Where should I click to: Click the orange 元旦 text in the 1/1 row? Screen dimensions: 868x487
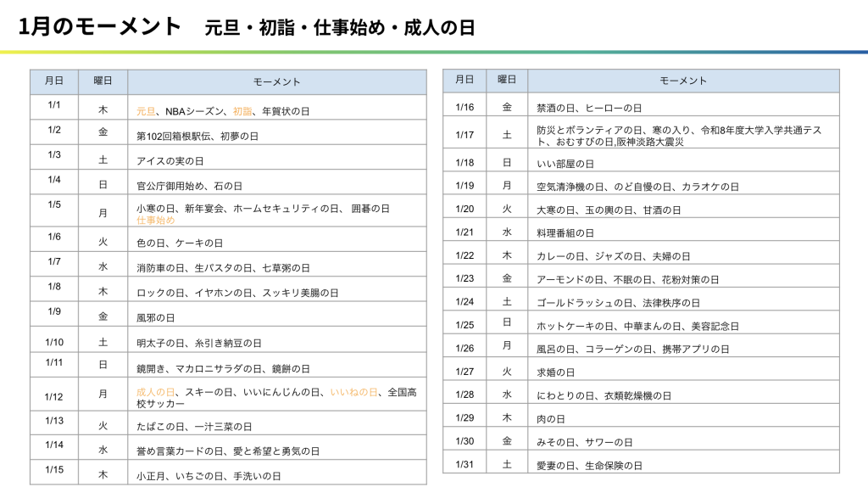tap(146, 111)
